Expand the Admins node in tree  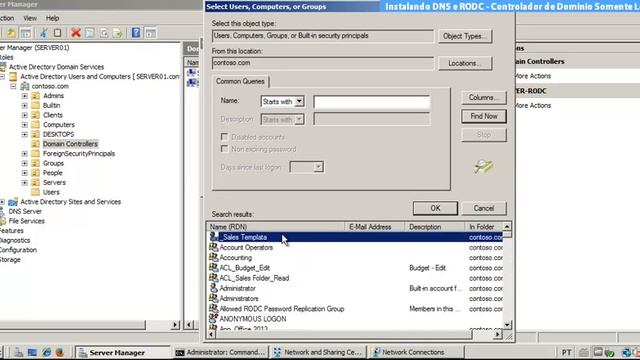(25, 96)
